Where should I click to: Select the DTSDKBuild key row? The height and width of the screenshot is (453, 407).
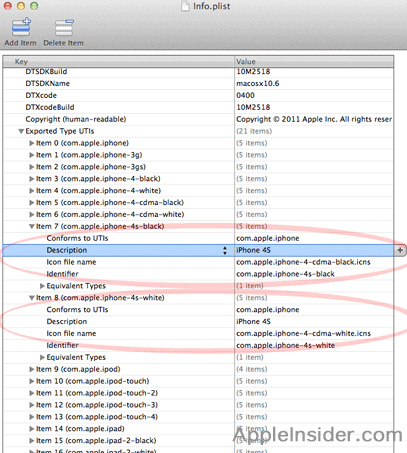[46, 72]
